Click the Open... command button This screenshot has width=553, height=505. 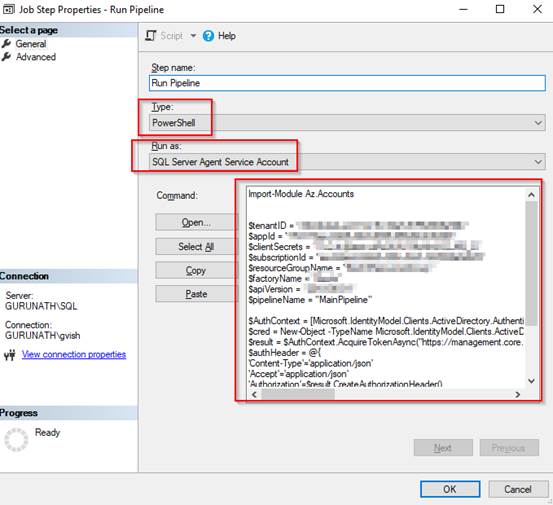tap(196, 223)
